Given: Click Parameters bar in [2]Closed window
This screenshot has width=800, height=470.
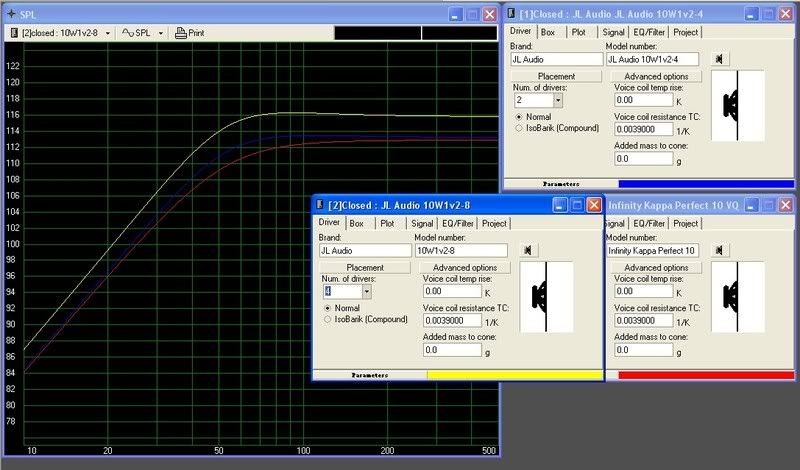Looking at the screenshot, I should (x=370, y=375).
